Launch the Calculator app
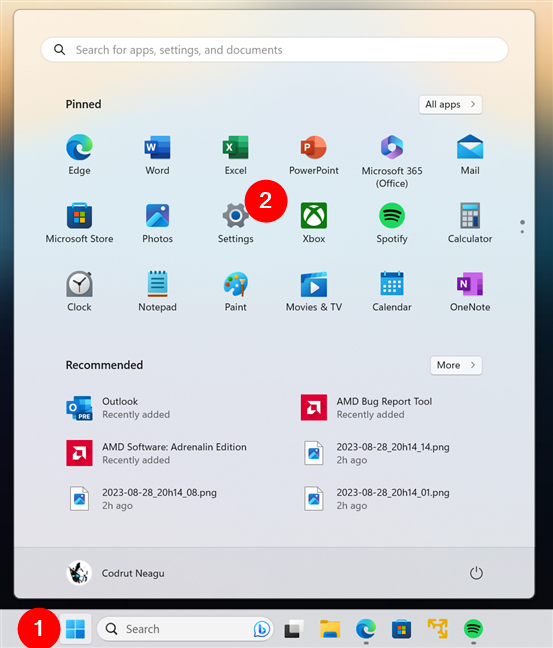This screenshot has width=553, height=648. [470, 224]
